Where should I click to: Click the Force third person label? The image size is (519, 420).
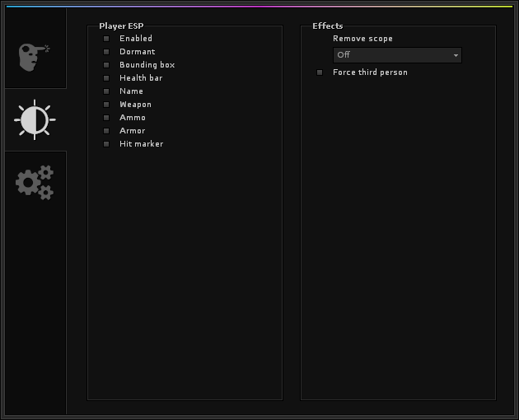point(370,72)
